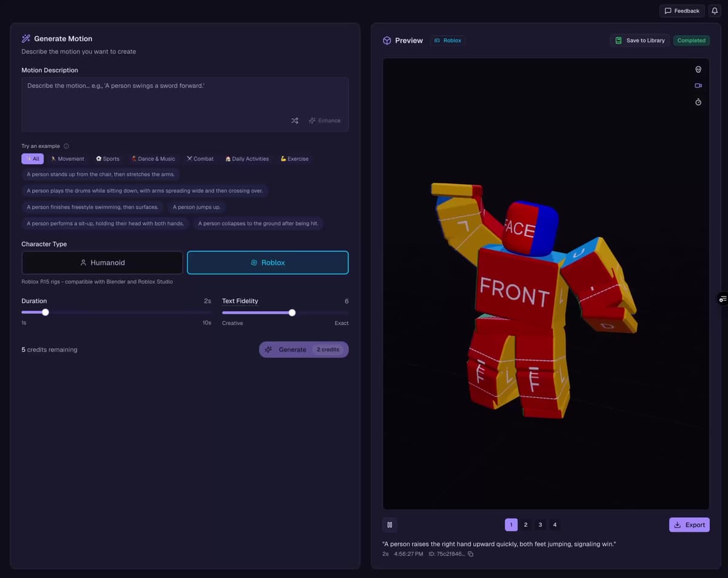Click the '5 credits remaining' text

point(49,350)
